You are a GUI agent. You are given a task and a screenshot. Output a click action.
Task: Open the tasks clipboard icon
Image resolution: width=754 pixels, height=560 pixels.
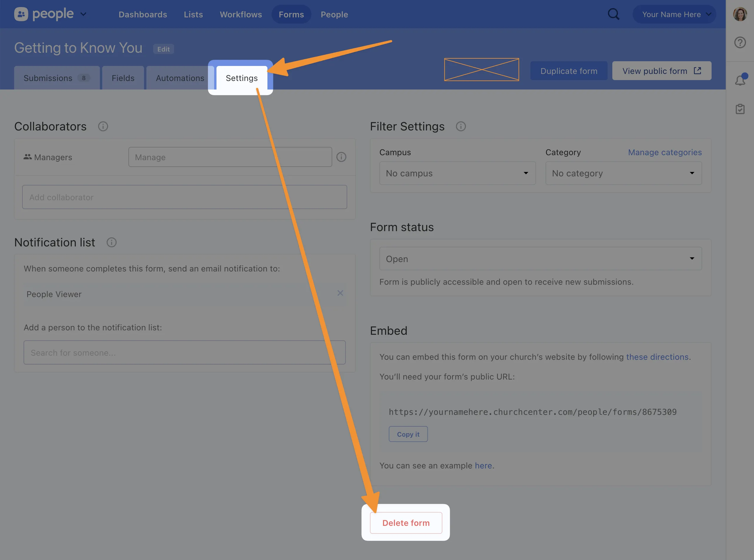tap(740, 109)
